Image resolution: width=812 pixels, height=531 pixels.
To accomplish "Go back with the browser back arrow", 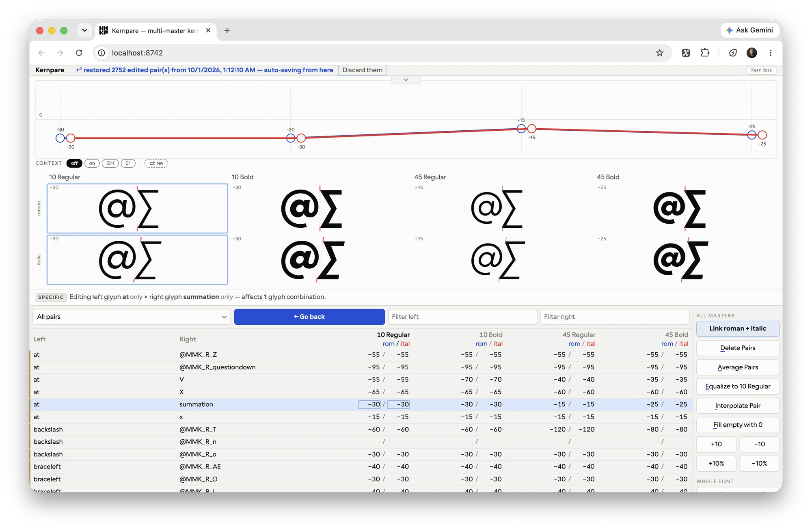I will (x=41, y=53).
